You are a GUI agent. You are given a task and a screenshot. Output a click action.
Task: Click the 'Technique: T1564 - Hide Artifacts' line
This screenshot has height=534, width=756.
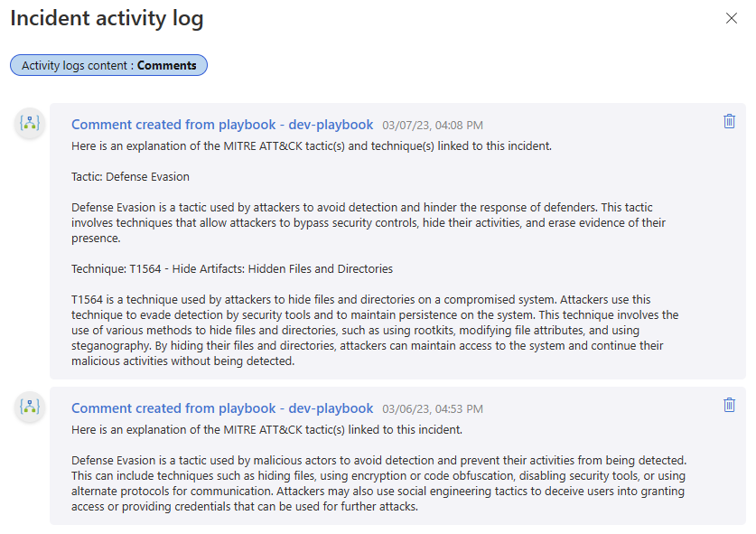231,269
